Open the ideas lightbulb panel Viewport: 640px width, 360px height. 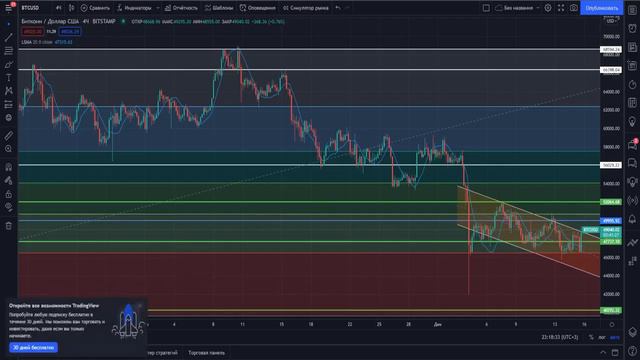pos(632,122)
